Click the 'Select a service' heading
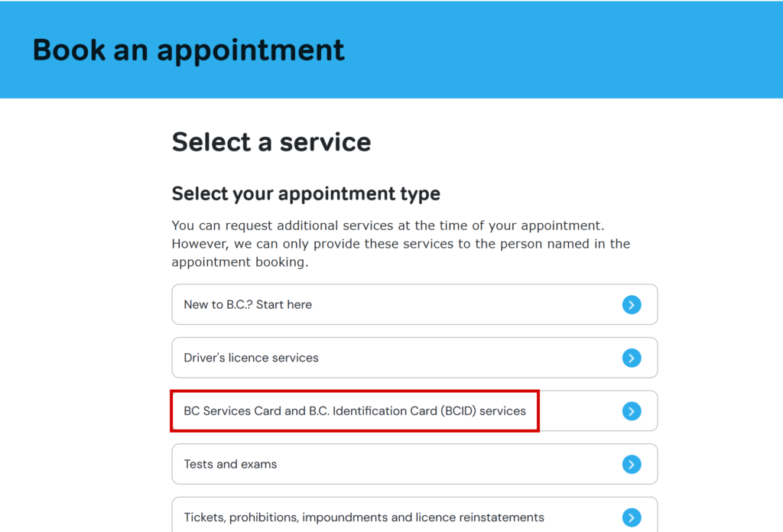This screenshot has height=532, width=783. point(271,142)
